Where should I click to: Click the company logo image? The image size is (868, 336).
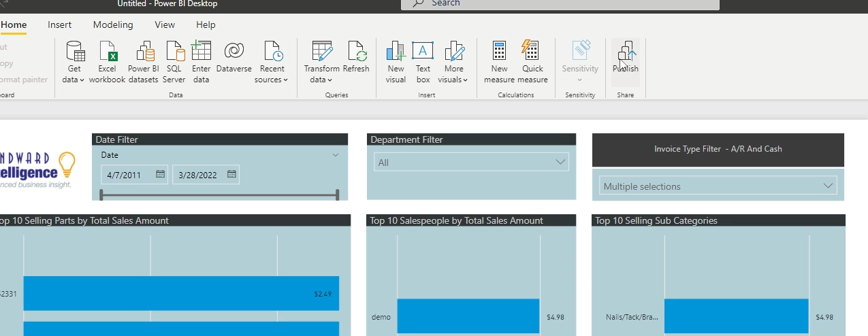(x=37, y=169)
